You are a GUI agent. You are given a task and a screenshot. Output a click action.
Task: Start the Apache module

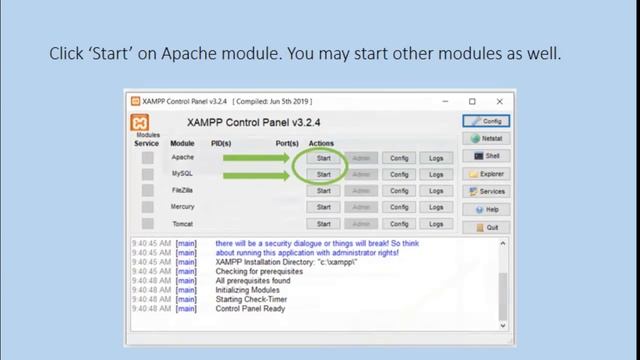[x=323, y=158]
